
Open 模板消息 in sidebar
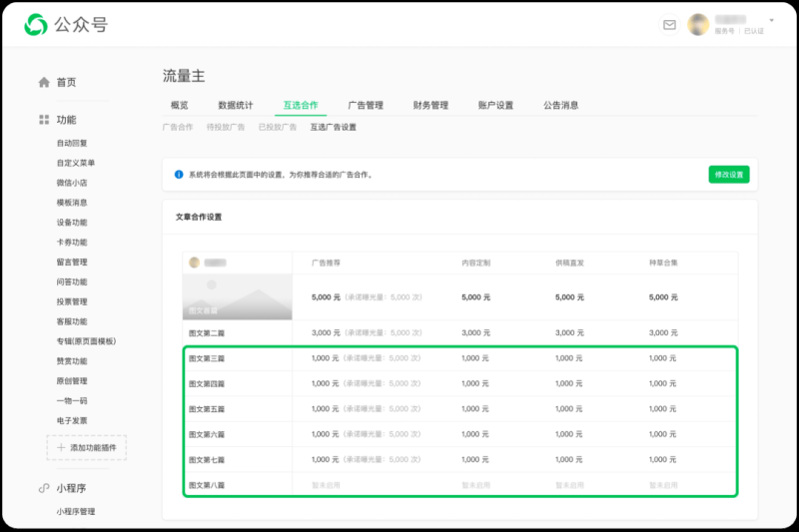[x=72, y=203]
